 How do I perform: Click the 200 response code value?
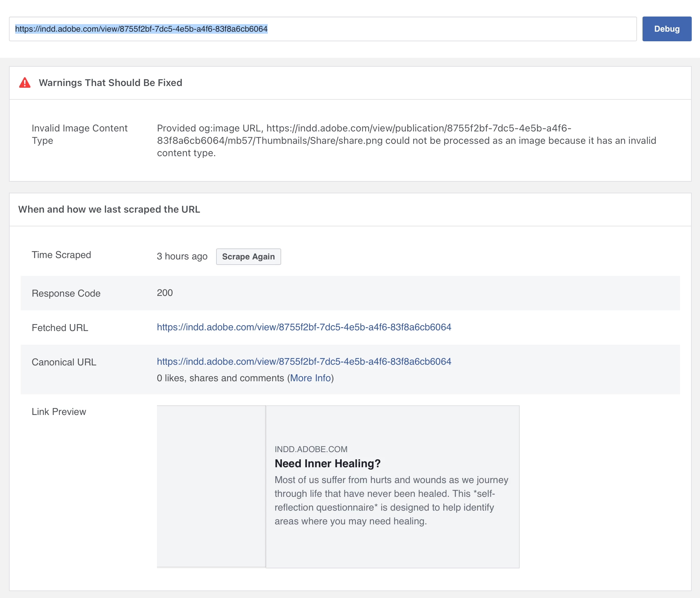click(165, 293)
